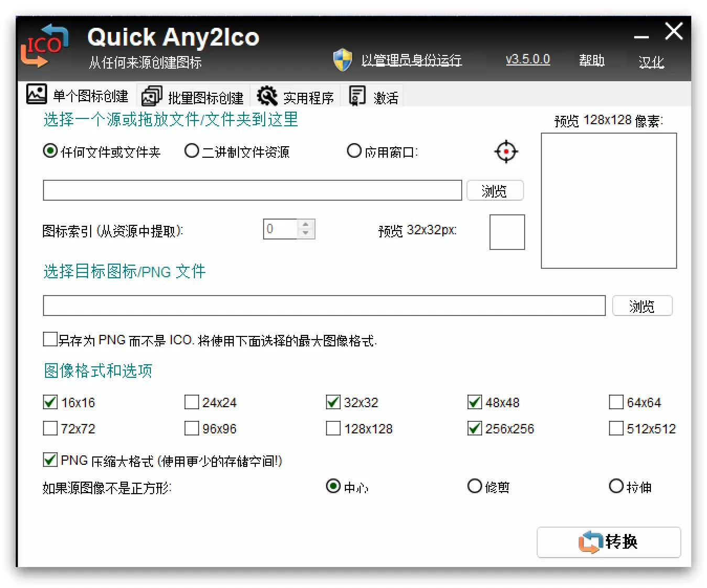
Task: Check the 64x64 format checkbox
Action: [616, 402]
